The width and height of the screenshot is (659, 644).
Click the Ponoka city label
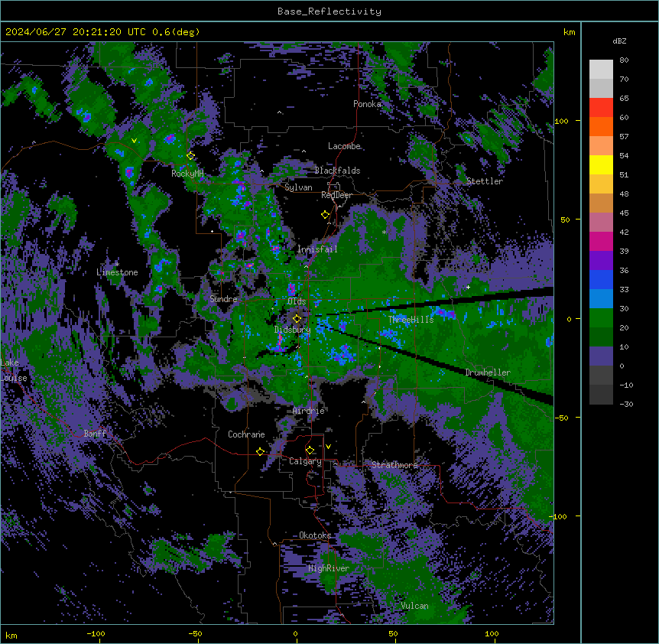coord(367,104)
